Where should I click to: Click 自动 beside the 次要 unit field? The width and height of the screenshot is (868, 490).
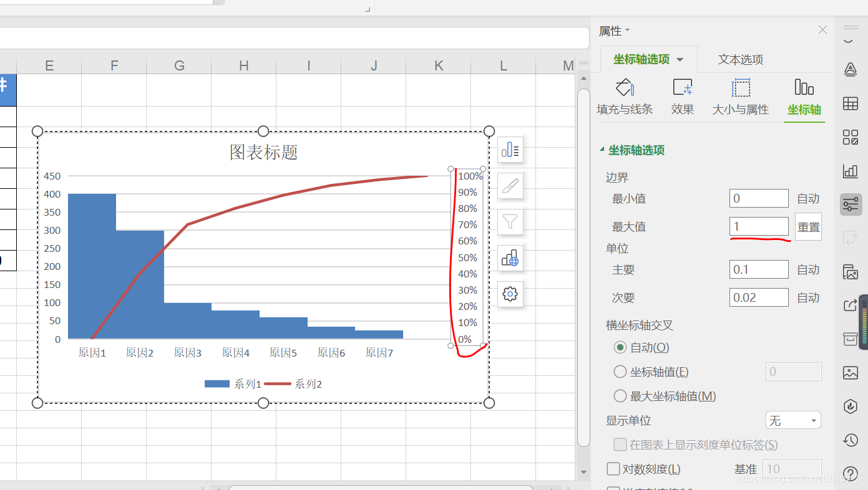coord(808,297)
